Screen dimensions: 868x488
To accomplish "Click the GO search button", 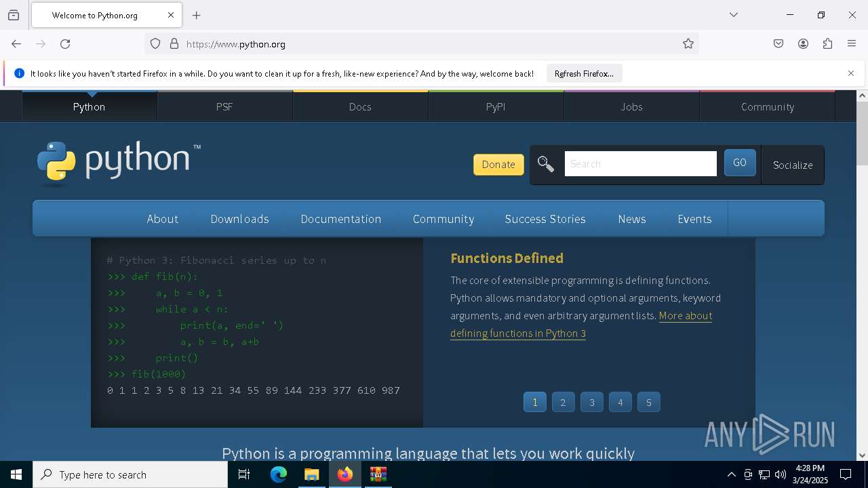I will [740, 163].
